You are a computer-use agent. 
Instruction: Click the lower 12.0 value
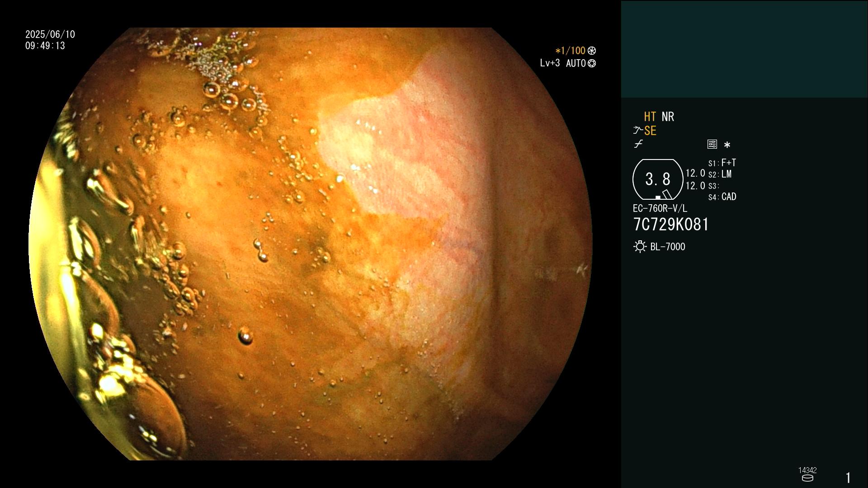click(695, 186)
